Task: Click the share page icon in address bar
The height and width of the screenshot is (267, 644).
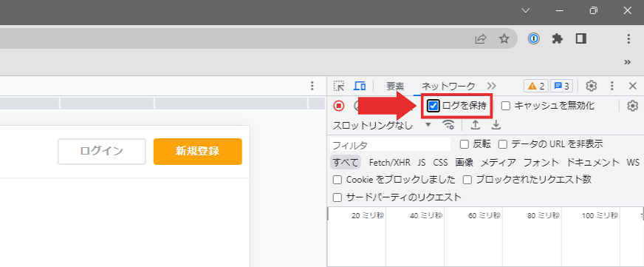Action: (x=481, y=39)
